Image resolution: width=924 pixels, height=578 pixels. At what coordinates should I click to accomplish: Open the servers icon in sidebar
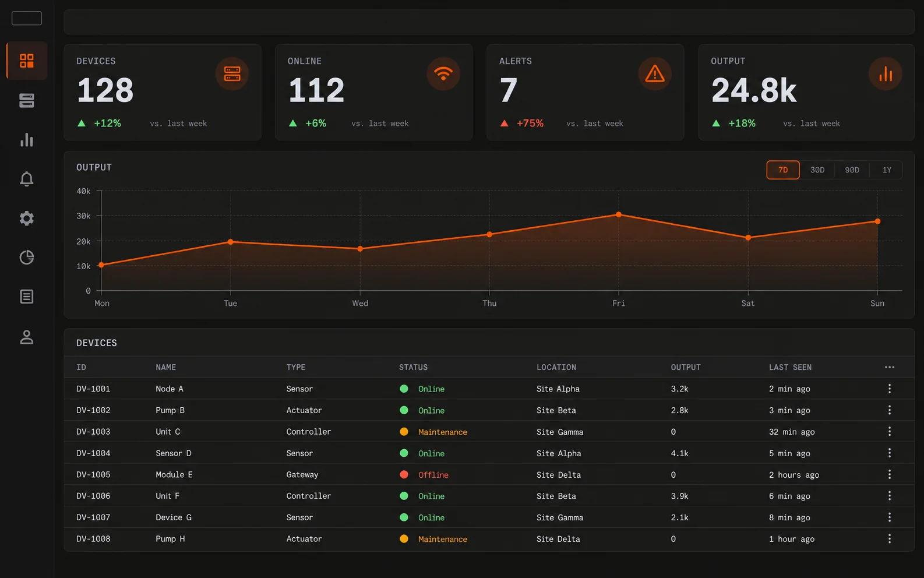pyautogui.click(x=27, y=100)
